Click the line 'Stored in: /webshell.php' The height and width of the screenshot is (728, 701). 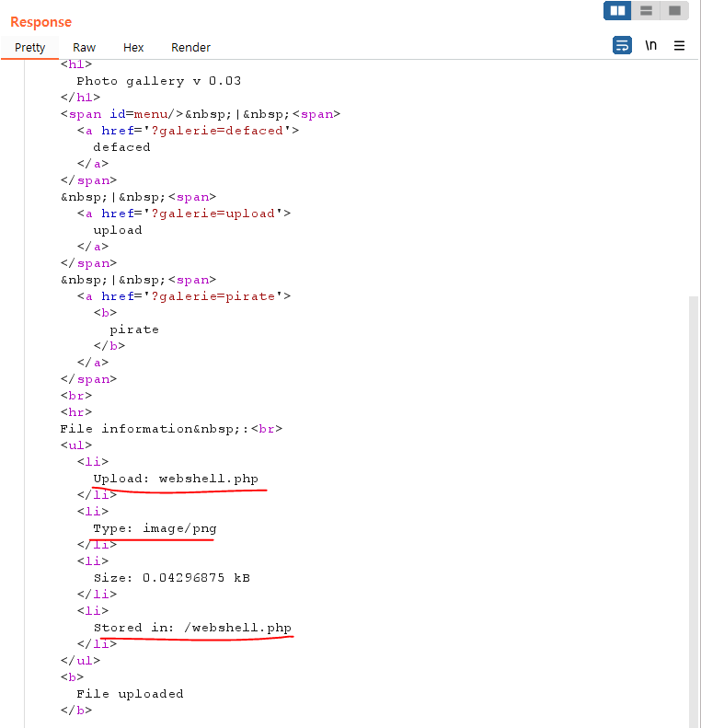point(192,628)
